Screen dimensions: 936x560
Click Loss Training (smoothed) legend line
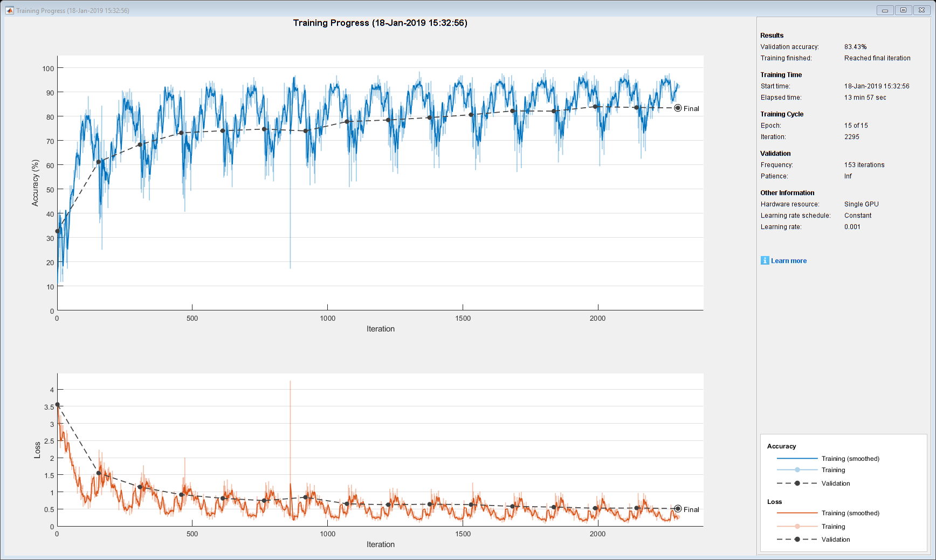797,513
